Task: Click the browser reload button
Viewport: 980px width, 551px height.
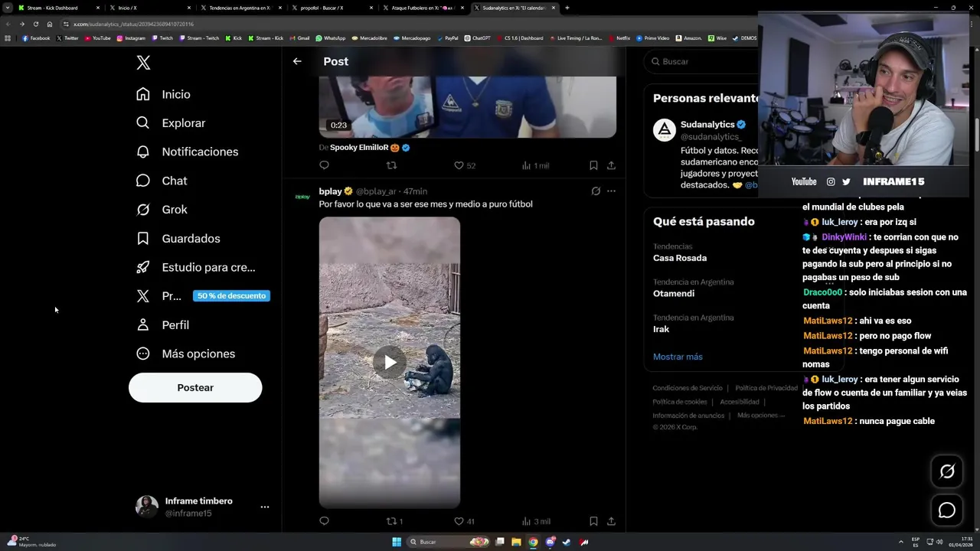Action: click(35, 24)
